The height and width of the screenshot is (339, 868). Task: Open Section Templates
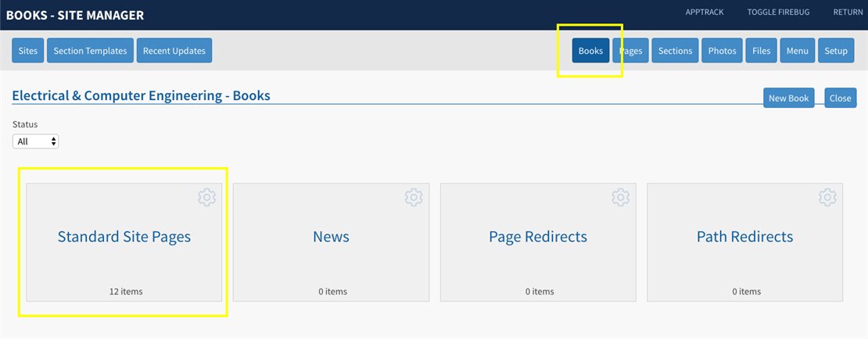pyautogui.click(x=90, y=50)
